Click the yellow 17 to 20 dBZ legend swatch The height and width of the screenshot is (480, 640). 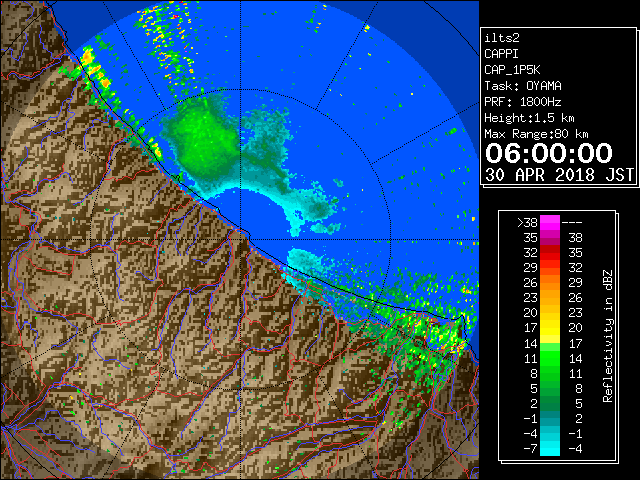coord(550,328)
